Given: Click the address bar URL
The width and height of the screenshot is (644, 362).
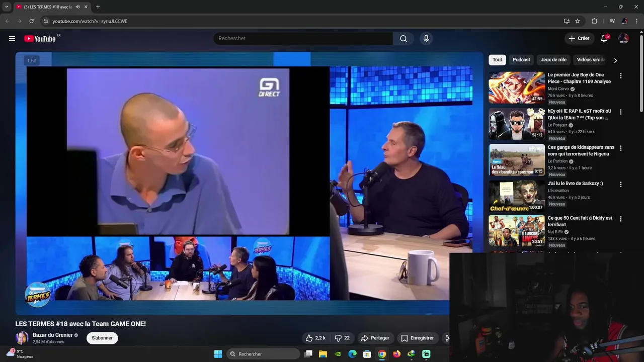Looking at the screenshot, I should (x=90, y=21).
